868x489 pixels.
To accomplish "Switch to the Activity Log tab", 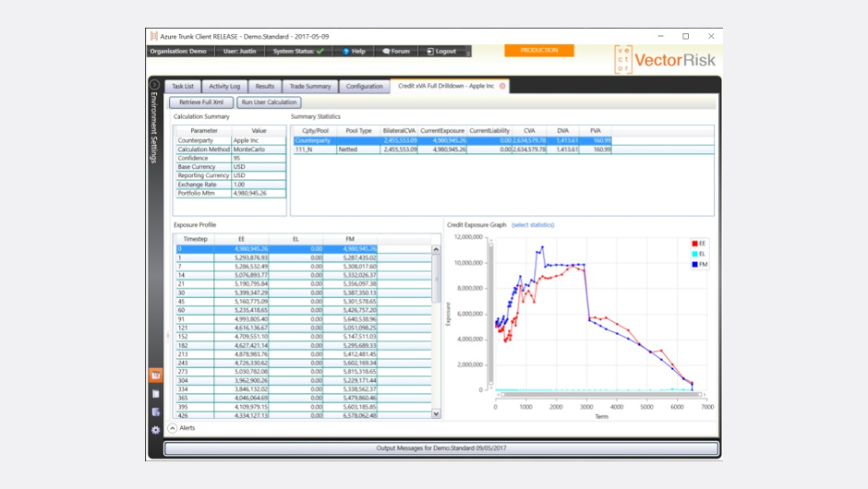I will click(224, 87).
